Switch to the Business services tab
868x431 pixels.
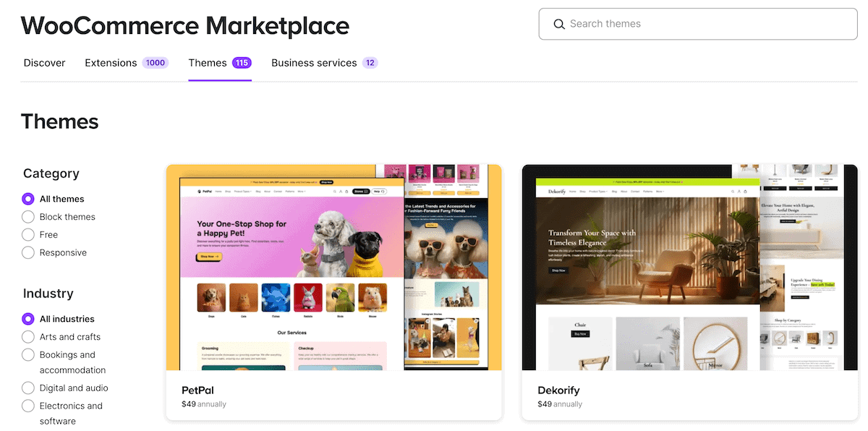tap(314, 63)
